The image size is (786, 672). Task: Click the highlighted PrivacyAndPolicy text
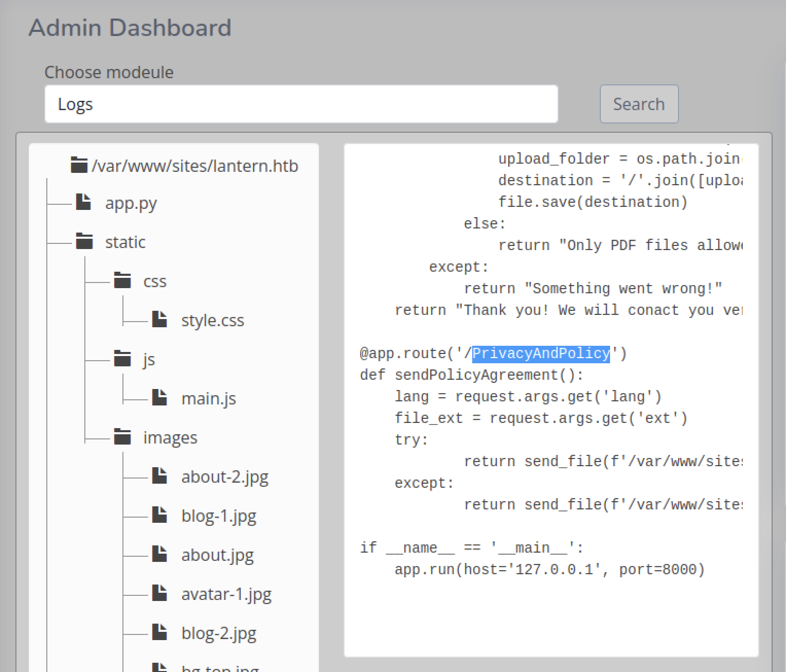[541, 353]
